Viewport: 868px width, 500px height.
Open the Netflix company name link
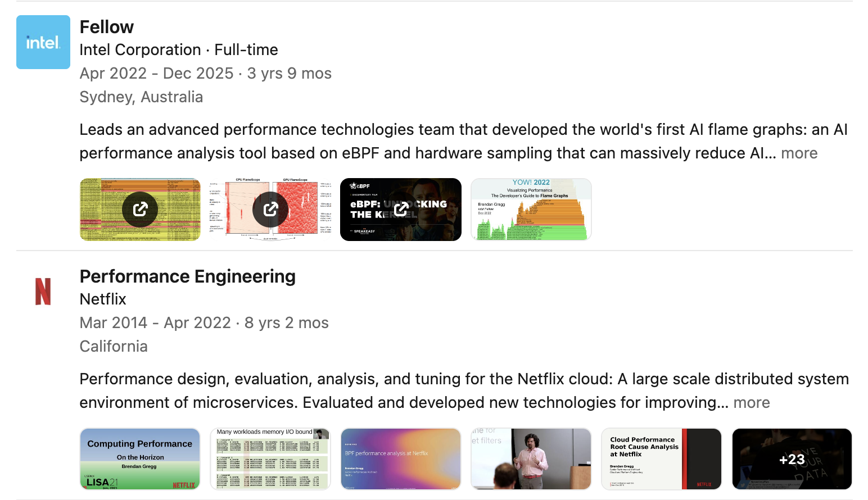tap(103, 299)
